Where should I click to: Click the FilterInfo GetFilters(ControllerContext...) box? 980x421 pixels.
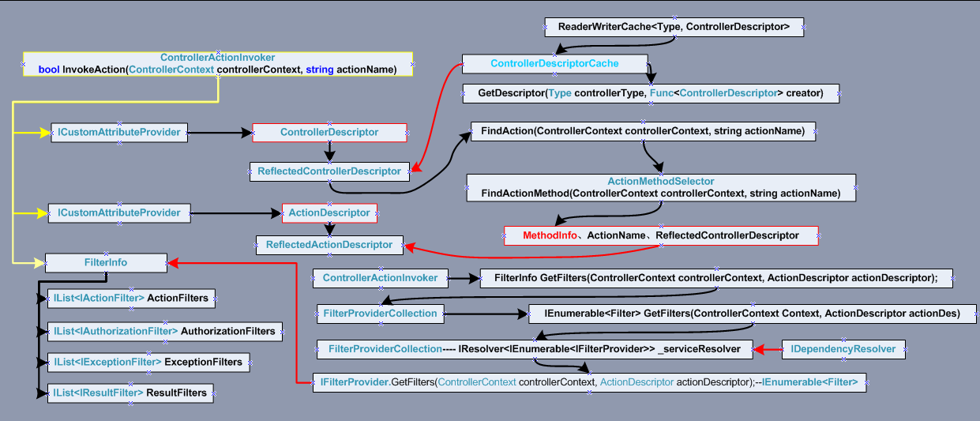point(716,278)
